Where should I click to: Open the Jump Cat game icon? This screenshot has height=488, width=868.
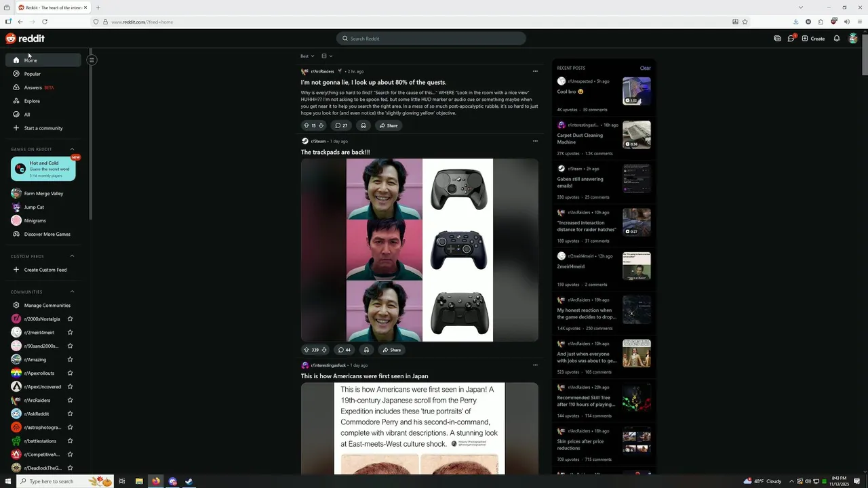[x=16, y=207]
